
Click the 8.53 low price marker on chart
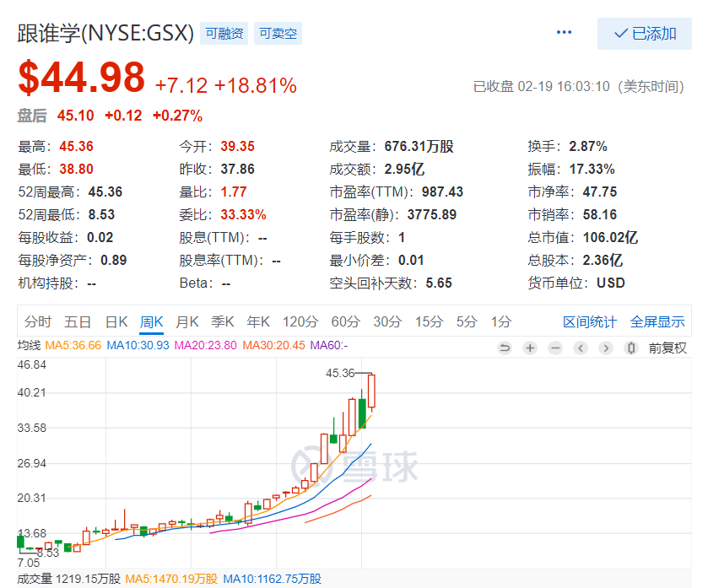(x=48, y=553)
